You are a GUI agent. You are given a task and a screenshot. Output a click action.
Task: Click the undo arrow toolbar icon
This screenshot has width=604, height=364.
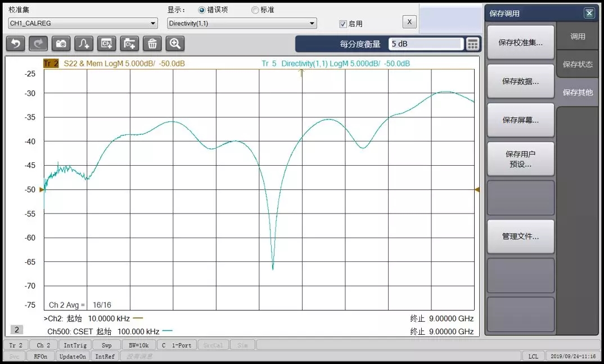(15, 44)
